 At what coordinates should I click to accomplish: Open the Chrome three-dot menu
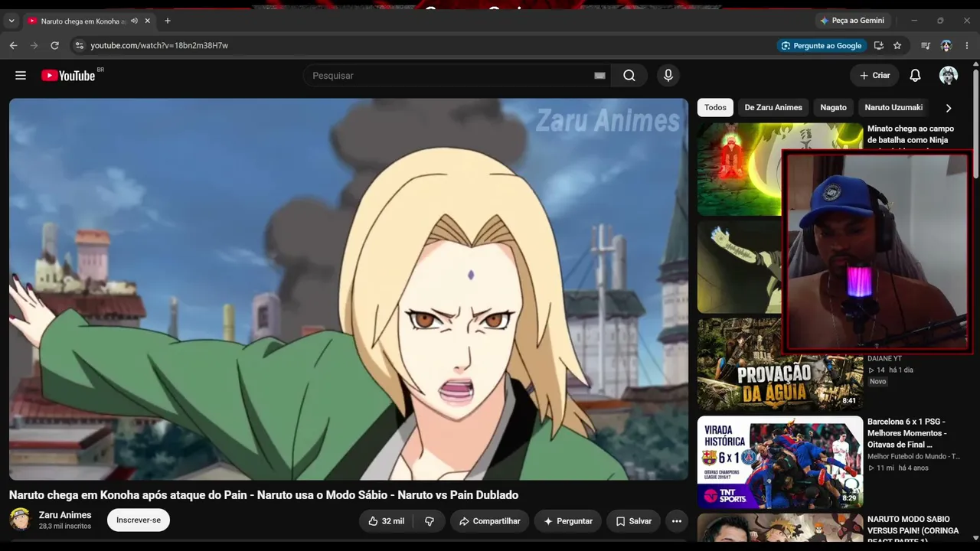tap(967, 46)
